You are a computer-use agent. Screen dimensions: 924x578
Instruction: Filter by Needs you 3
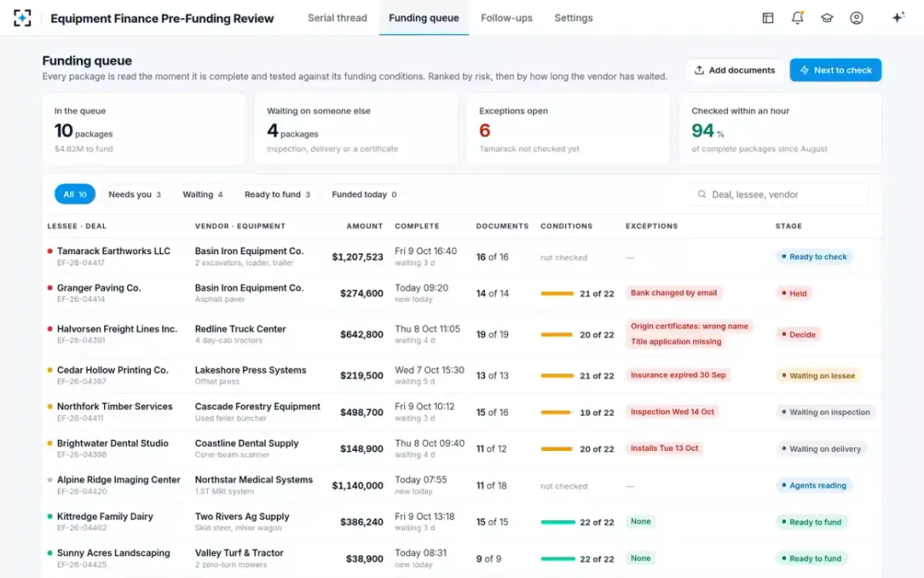[135, 194]
